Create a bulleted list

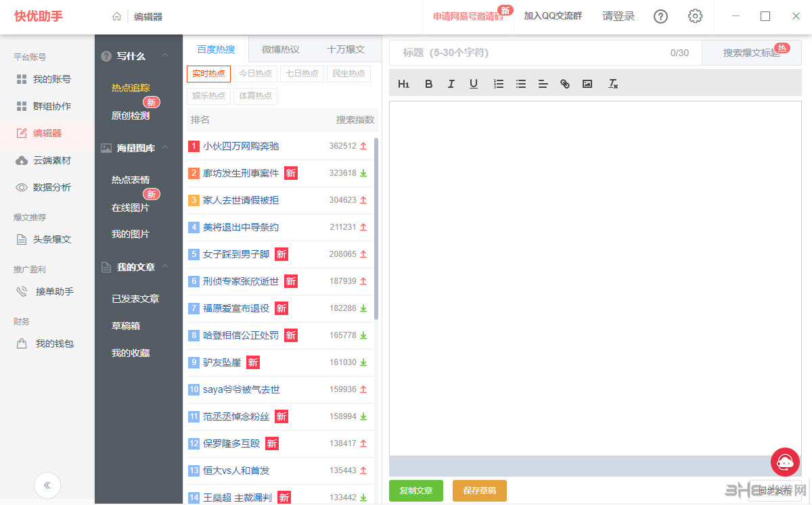[520, 83]
